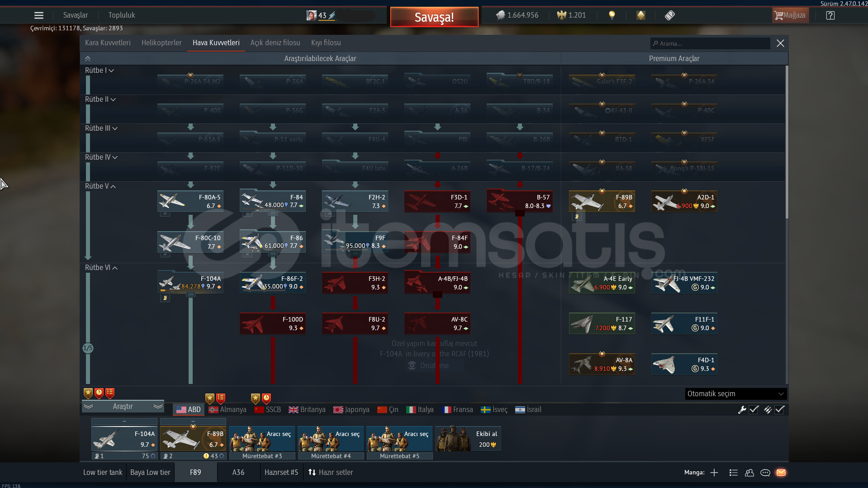
Task: Click the Arama search field
Action: click(710, 43)
